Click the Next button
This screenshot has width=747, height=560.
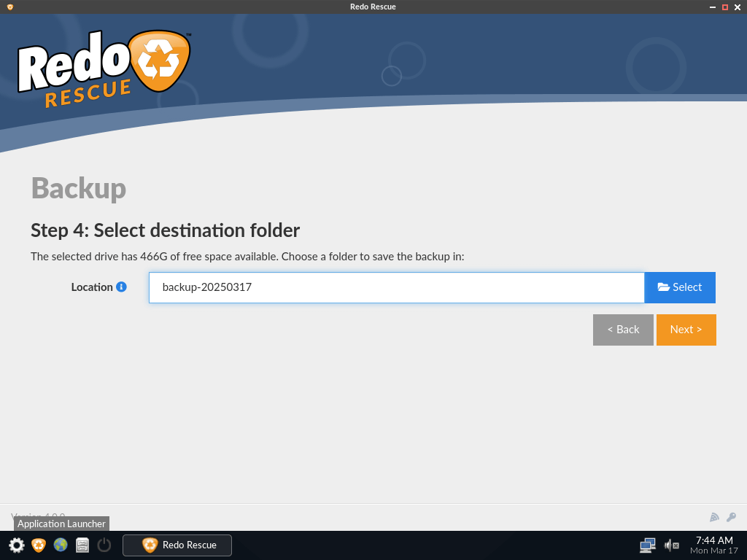point(686,330)
